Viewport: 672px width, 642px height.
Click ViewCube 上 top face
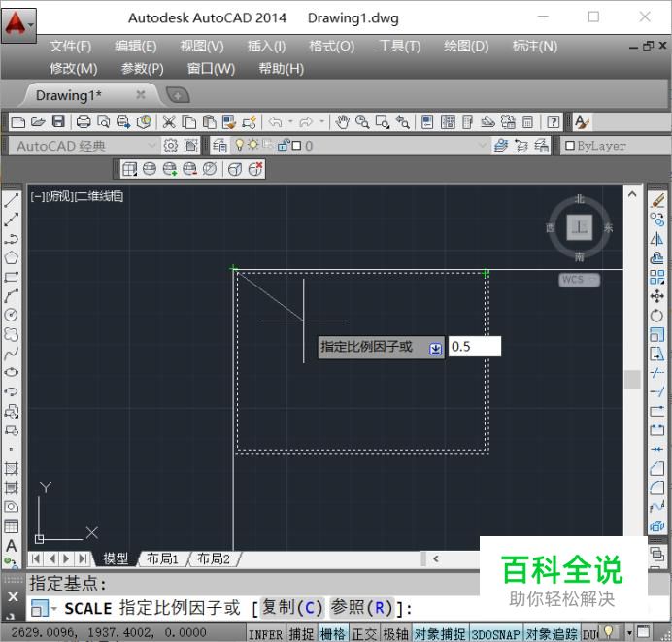coord(580,227)
